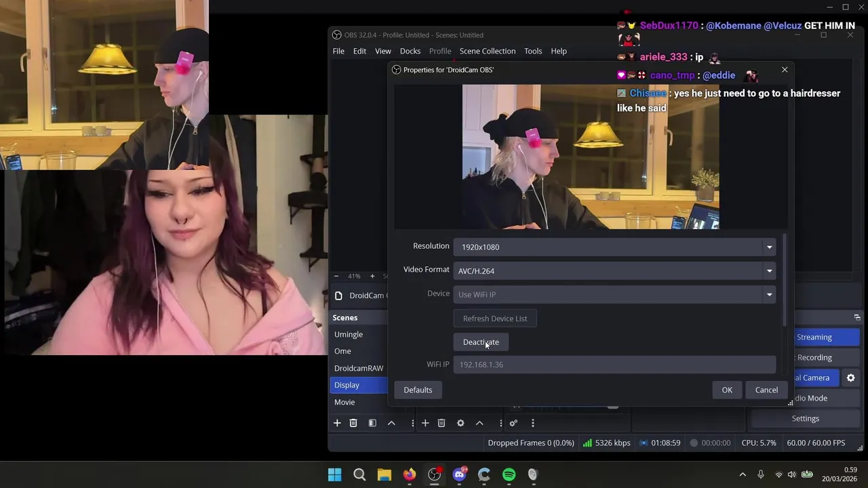Viewport: 868px width, 488px height.
Task: Open Tools menu in OBS
Action: pyautogui.click(x=533, y=51)
